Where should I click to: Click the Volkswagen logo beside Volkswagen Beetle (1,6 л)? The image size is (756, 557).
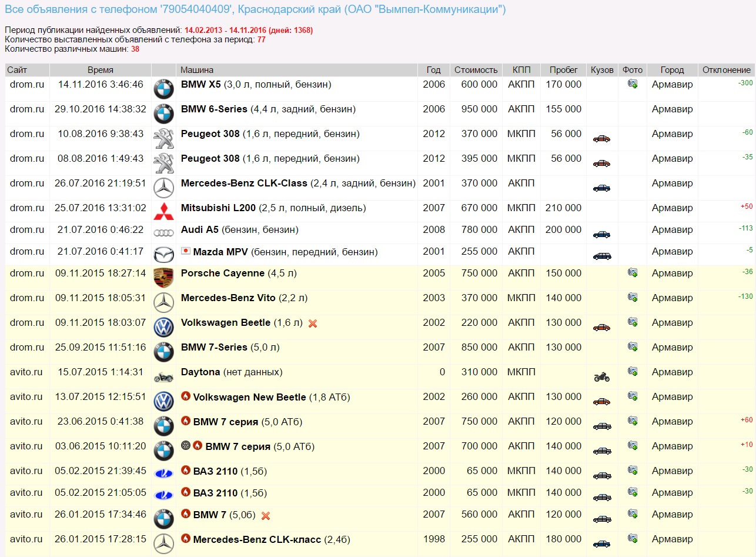pyautogui.click(x=163, y=327)
